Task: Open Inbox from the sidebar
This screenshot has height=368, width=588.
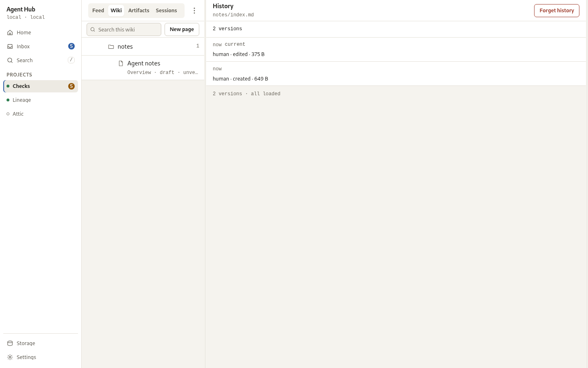Action: (x=40, y=47)
